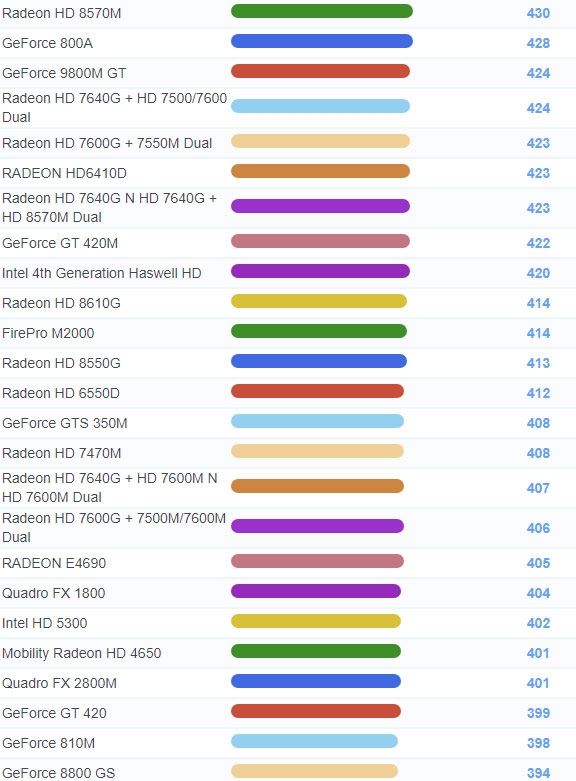576x781 pixels.
Task: Click score 401 for Quadro FX 2800M
Action: click(x=538, y=683)
